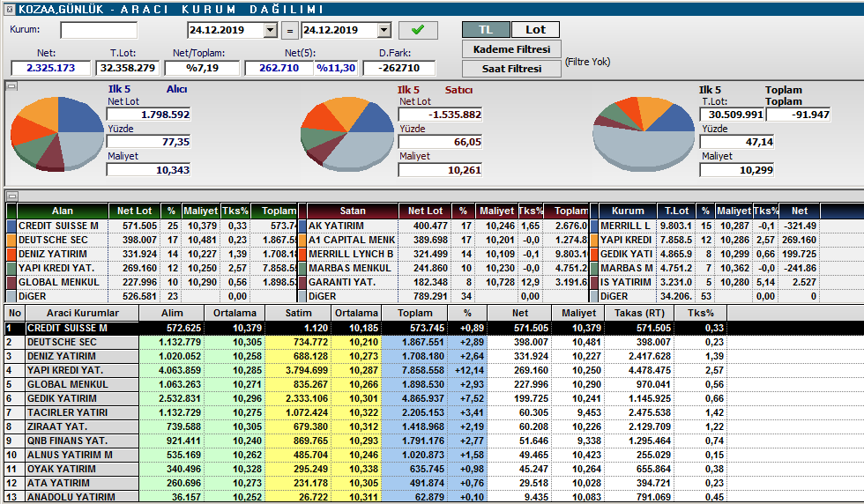Click the start date field 24.12.2019
This screenshot has width=864, height=504.
point(226,30)
